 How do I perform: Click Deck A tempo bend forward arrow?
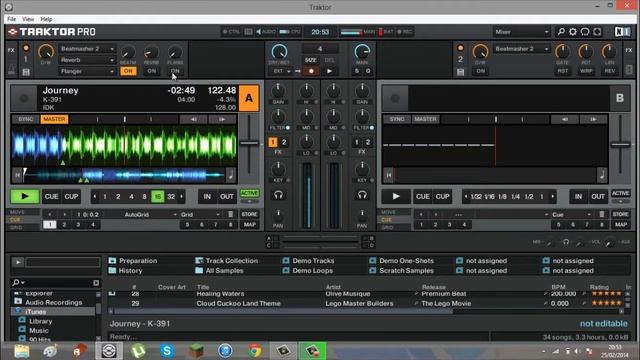coord(222,119)
